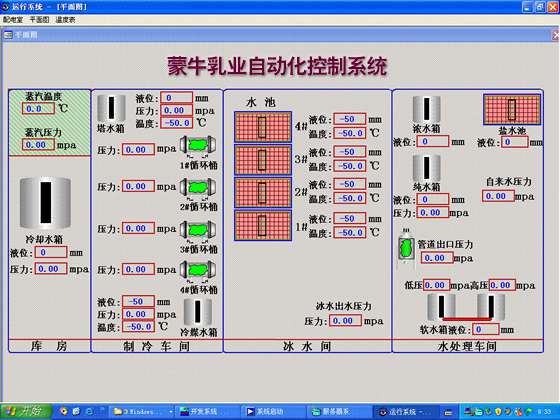Click the 自来水压力 value field
This screenshot has width=560, height=420.
point(498,196)
